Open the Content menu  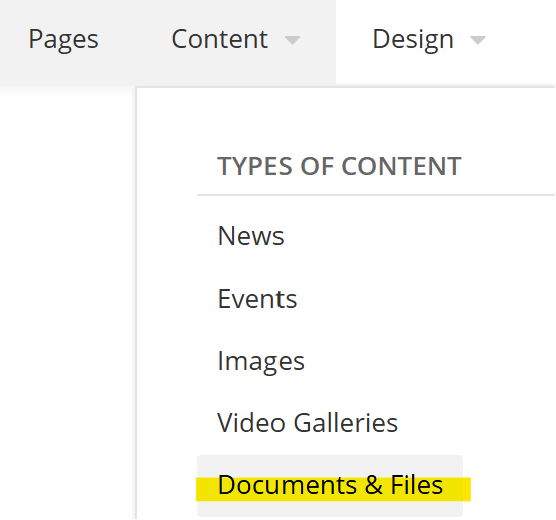(219, 39)
